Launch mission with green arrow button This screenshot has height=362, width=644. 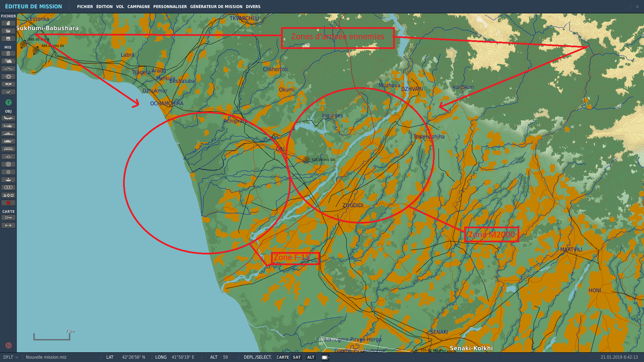[x=8, y=102]
